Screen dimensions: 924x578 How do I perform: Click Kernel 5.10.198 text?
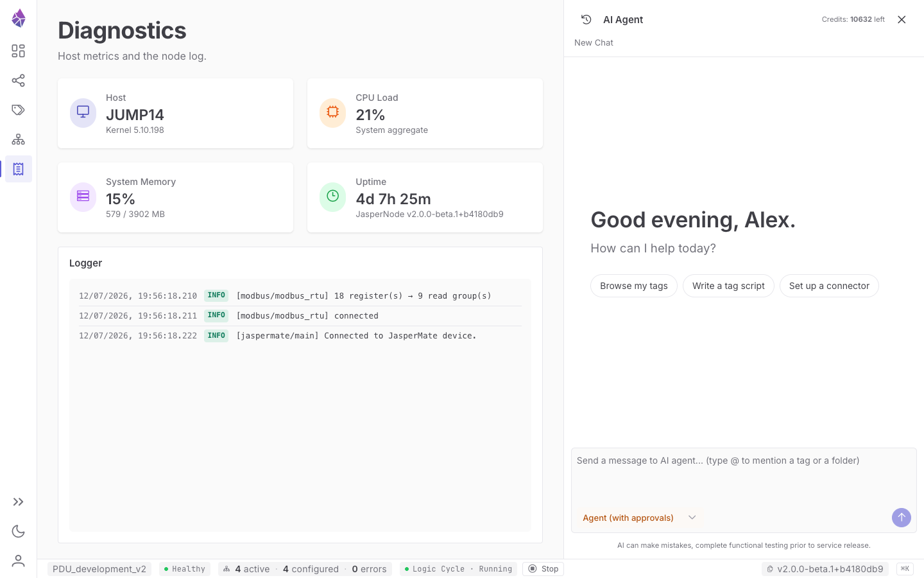click(x=135, y=130)
